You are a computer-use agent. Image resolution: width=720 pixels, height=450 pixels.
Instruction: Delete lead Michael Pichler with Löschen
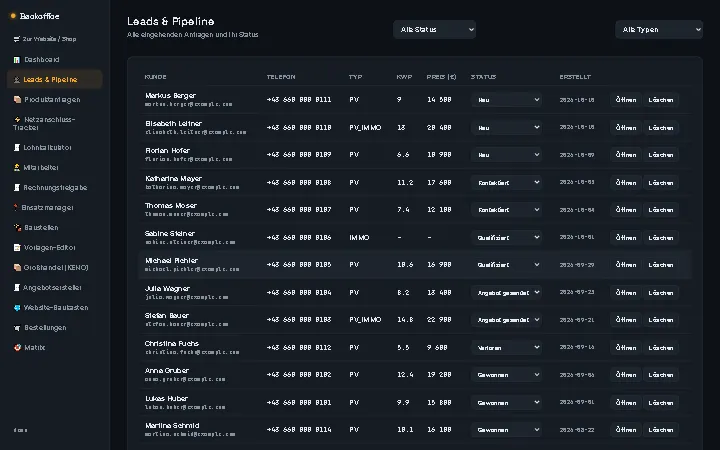click(x=661, y=264)
